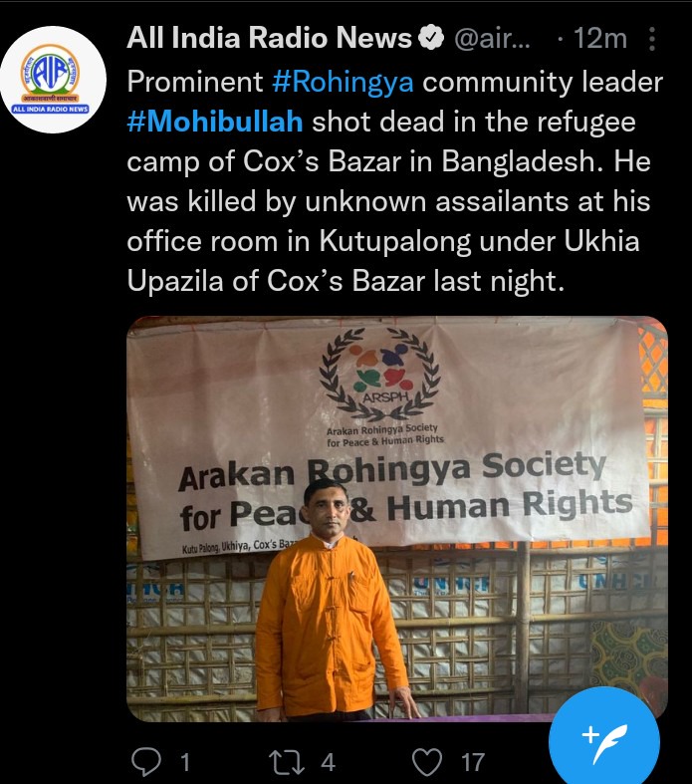View the retweet count of 4
The height and width of the screenshot is (784, 692).
328,762
